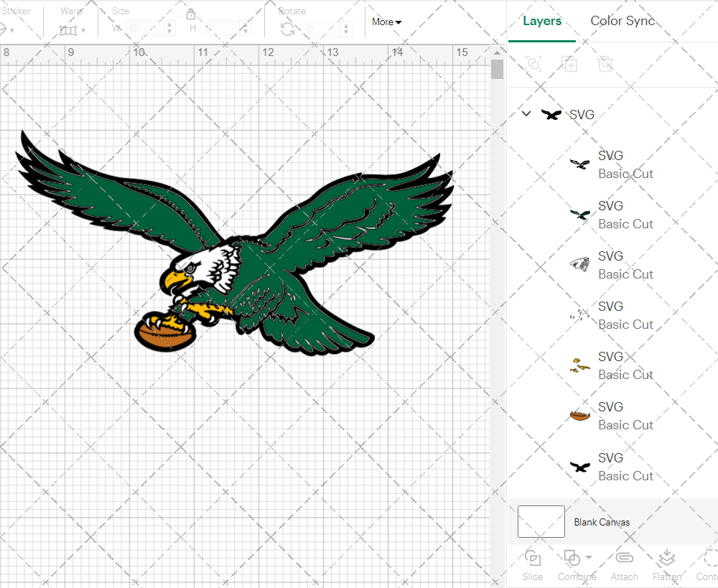Click the width W input field
Viewport: 718px width, 588px height.
tap(144, 29)
